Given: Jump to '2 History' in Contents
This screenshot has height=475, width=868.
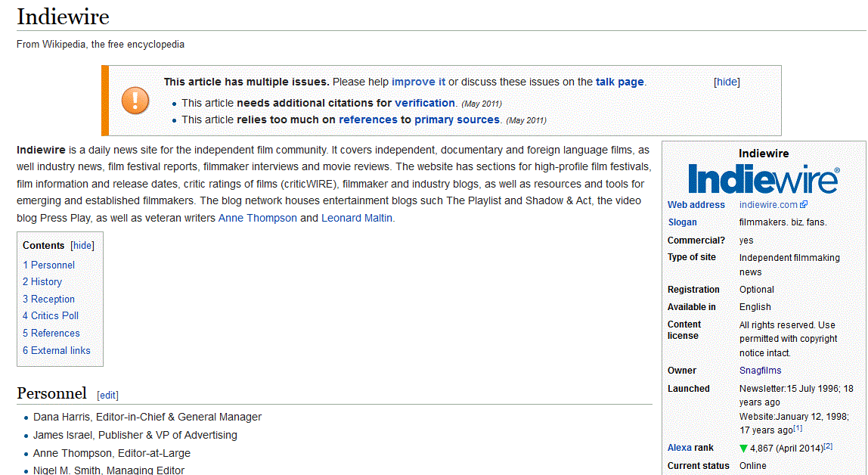Looking at the screenshot, I should [42, 282].
